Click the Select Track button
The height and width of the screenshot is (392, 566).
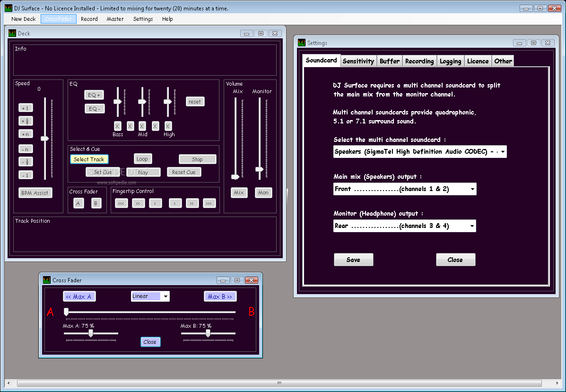point(89,159)
